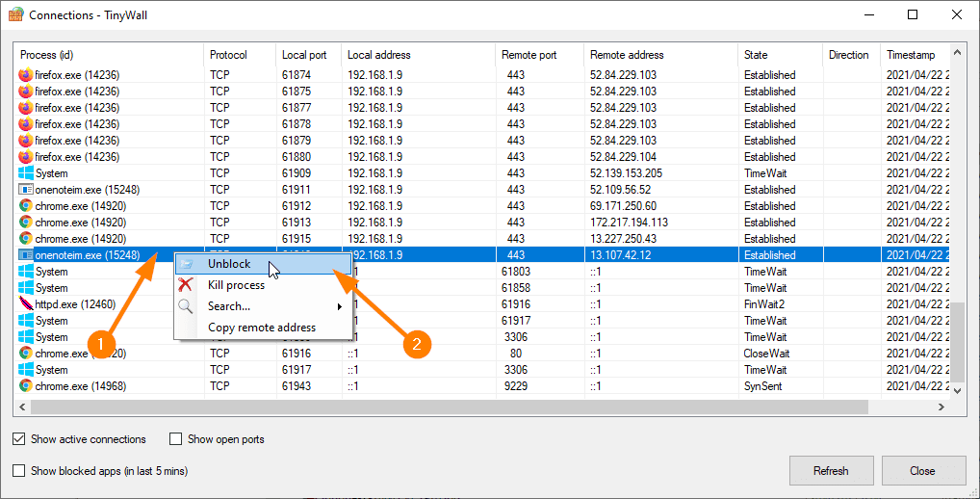Select remote address 52.139.153.205 cell

click(x=626, y=173)
